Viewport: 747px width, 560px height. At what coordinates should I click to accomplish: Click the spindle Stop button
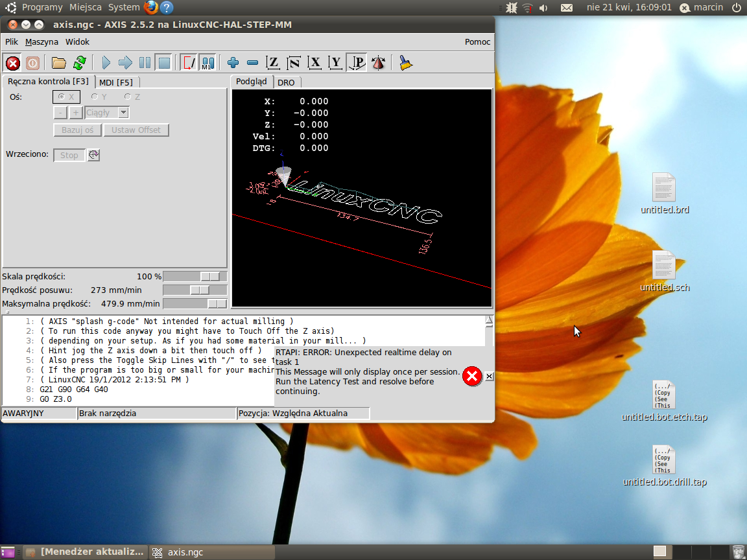[x=69, y=156]
